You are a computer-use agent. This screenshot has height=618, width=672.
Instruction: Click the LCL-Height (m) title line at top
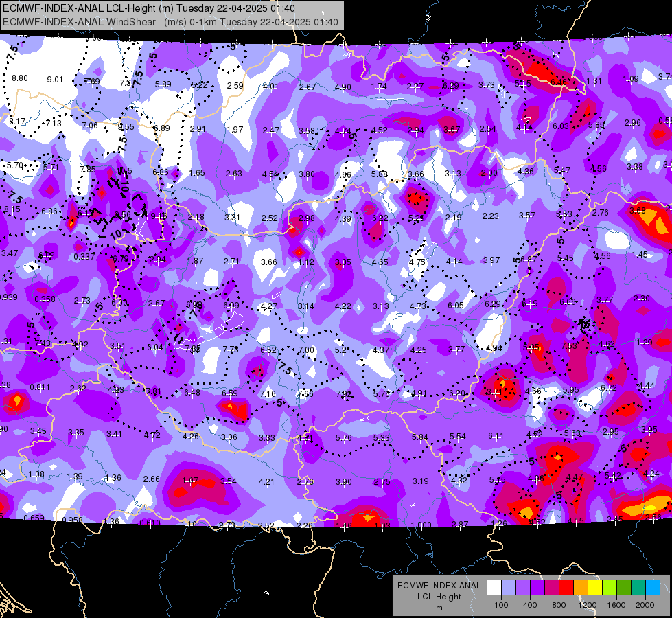pyautogui.click(x=149, y=8)
